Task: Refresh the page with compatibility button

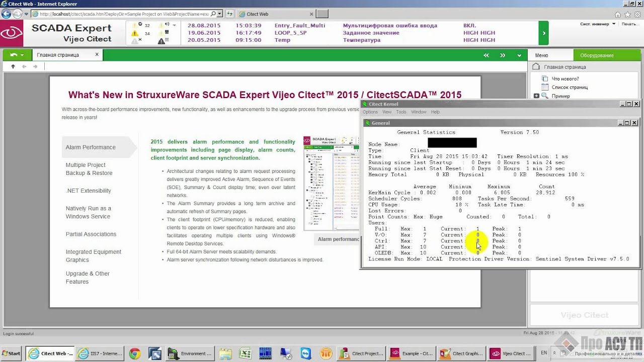Action: pyautogui.click(x=230, y=14)
